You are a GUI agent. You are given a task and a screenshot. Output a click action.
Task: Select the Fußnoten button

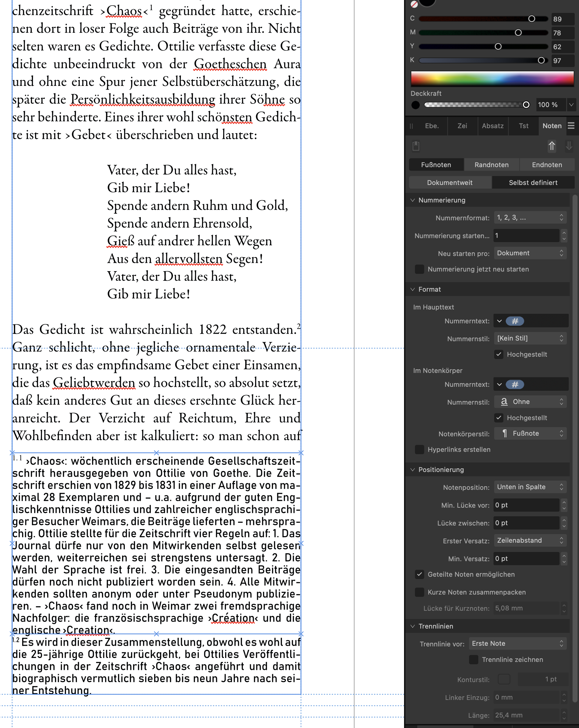point(436,165)
